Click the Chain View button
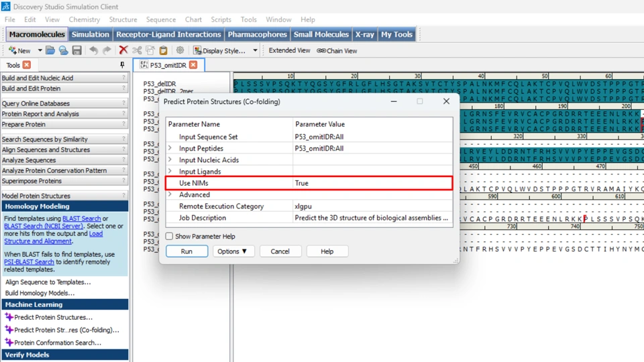This screenshot has width=644, height=362. [x=337, y=50]
